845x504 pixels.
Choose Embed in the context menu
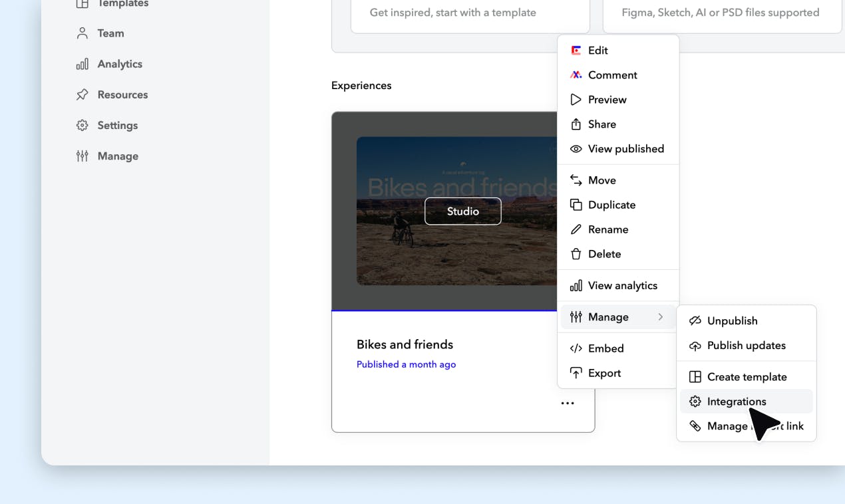[618, 348]
